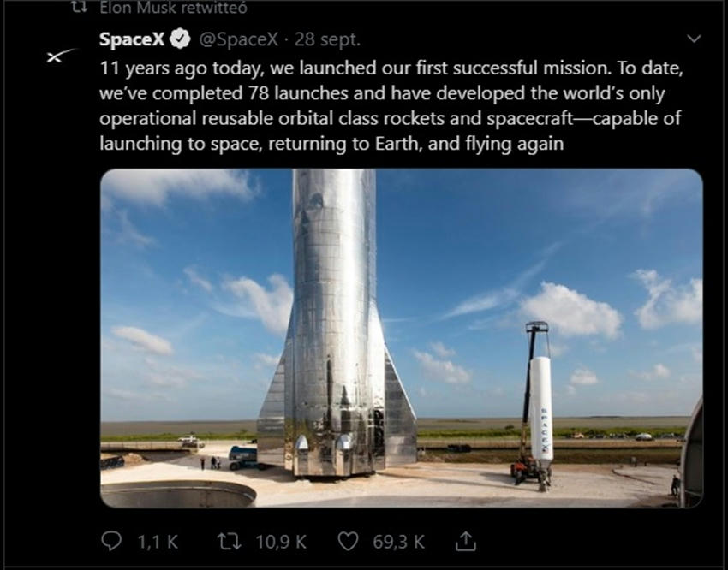Viewport: 728px width, 570px height.
Task: Click the silver dome at the photo's bottom edge
Action: (178, 493)
